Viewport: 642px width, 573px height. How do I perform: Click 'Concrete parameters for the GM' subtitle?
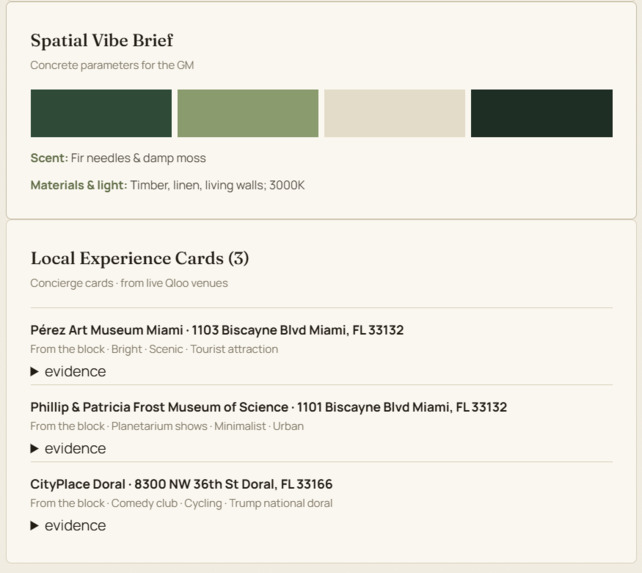112,65
